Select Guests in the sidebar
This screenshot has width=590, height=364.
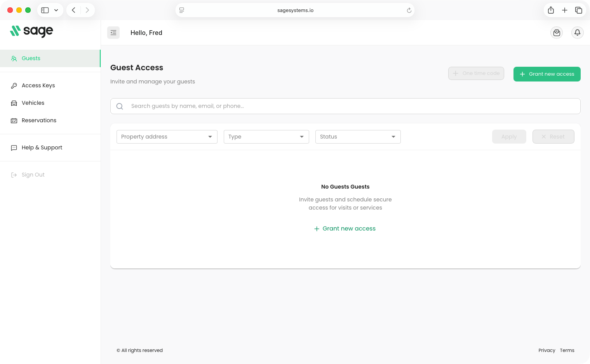[x=50, y=58]
